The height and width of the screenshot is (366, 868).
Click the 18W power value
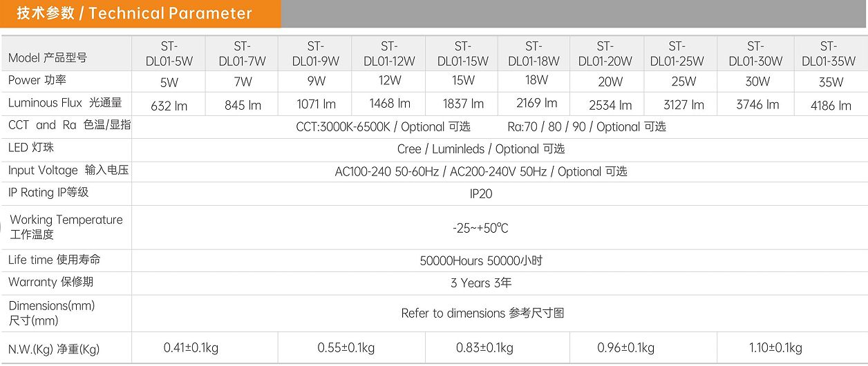(536, 79)
